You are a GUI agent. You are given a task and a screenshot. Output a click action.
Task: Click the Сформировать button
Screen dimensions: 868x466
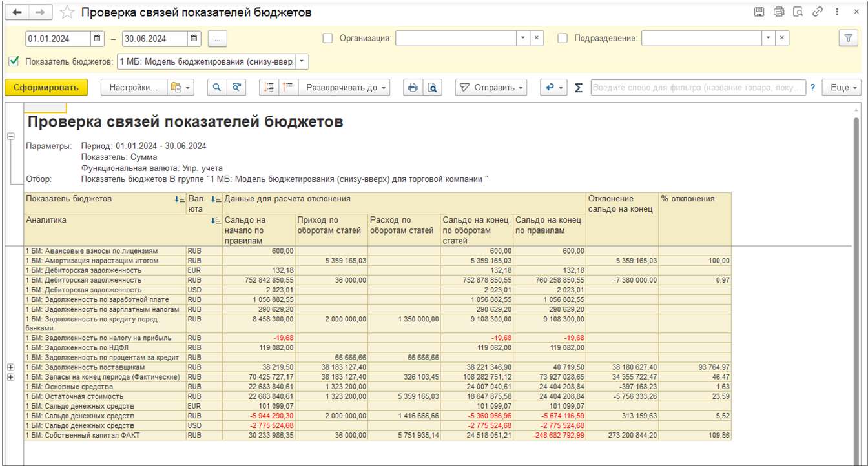(46, 88)
